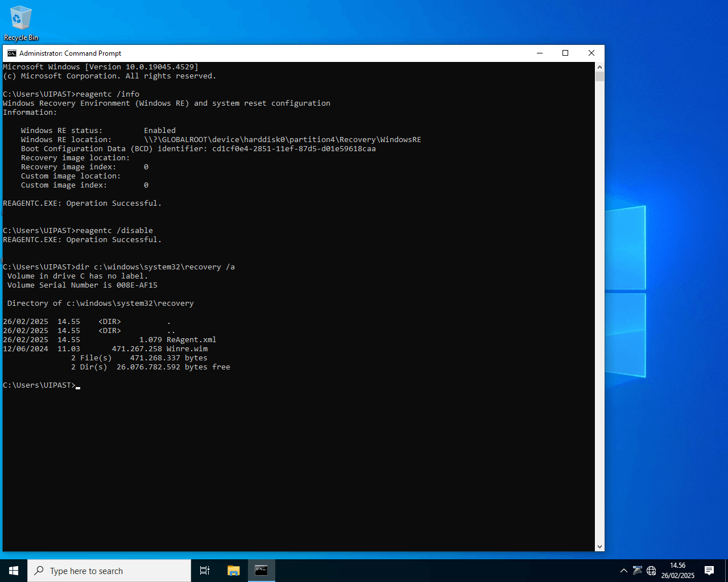
Task: Click the scrollbar up arrow
Action: pos(599,66)
